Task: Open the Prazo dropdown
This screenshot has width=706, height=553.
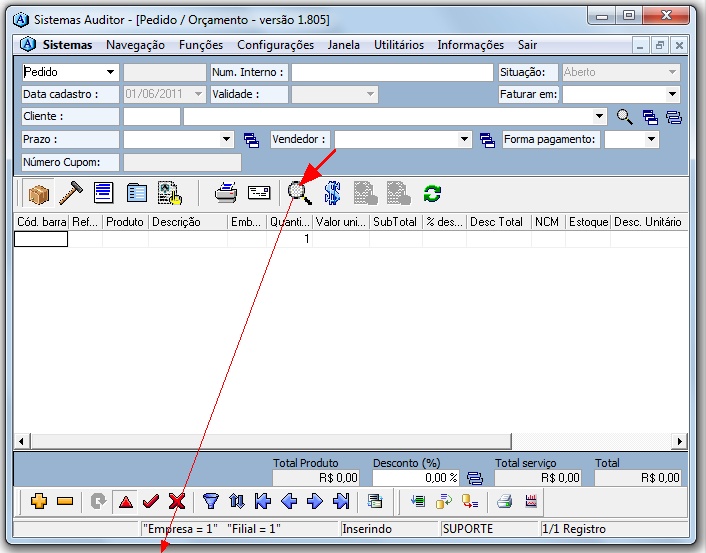Action: tap(226, 139)
